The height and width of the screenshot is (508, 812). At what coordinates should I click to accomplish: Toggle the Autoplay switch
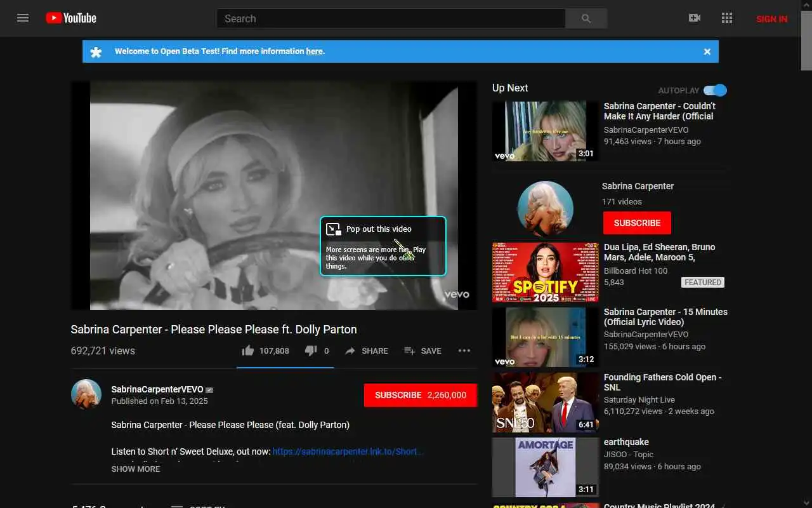pos(715,90)
